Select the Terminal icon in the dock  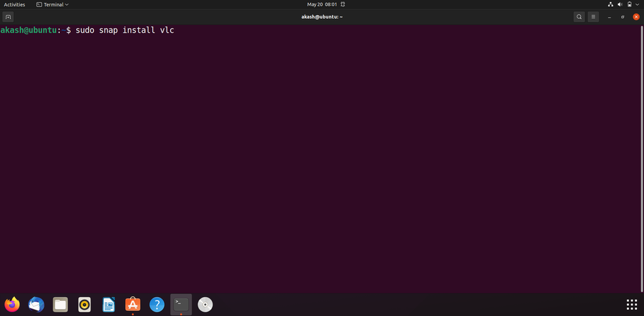point(181,305)
